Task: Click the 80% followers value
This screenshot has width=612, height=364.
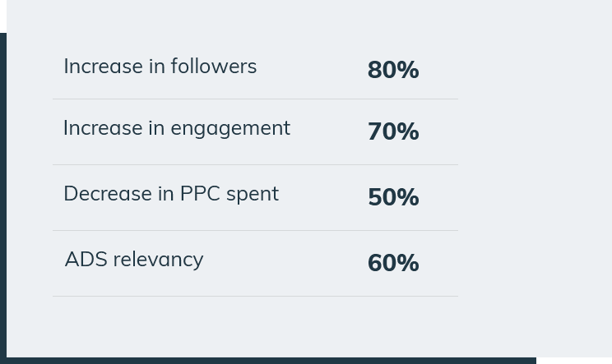Action: click(x=393, y=70)
